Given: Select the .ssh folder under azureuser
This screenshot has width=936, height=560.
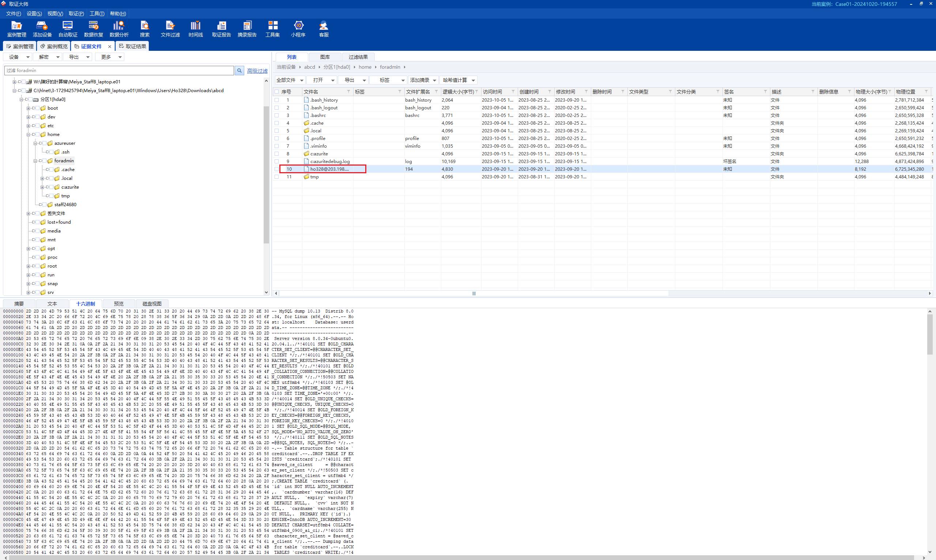Looking at the screenshot, I should point(65,152).
